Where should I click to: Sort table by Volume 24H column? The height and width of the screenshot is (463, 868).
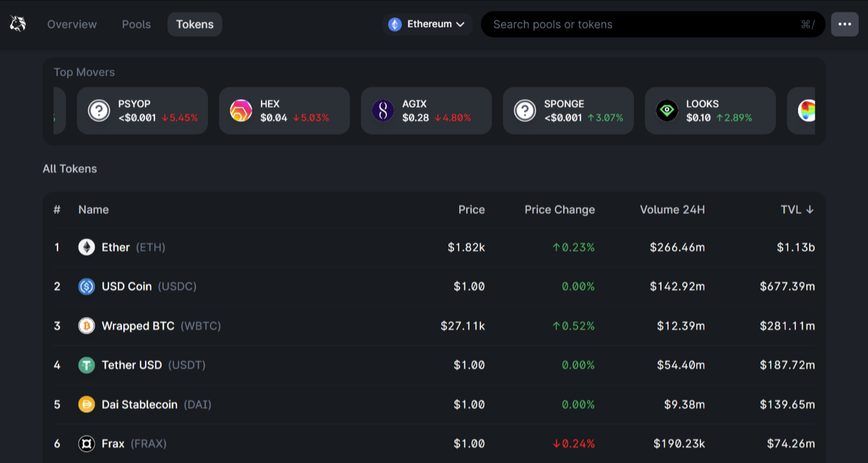(672, 210)
